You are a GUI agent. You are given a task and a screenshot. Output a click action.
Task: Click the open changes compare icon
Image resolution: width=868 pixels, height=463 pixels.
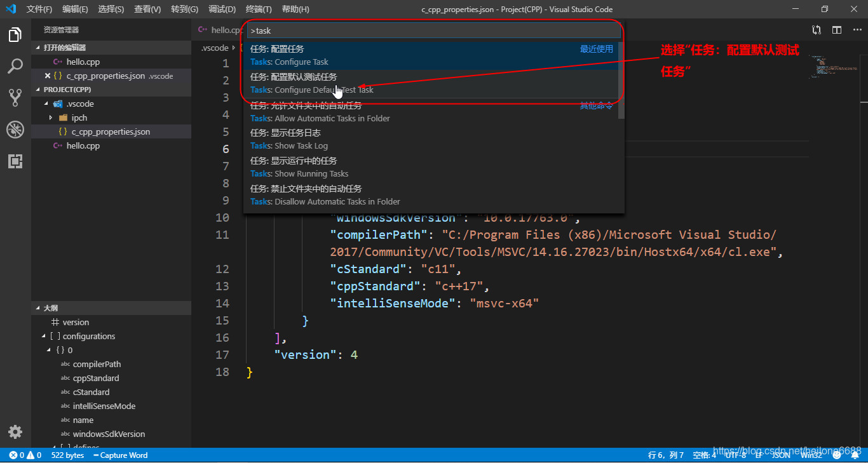pyautogui.click(x=817, y=30)
